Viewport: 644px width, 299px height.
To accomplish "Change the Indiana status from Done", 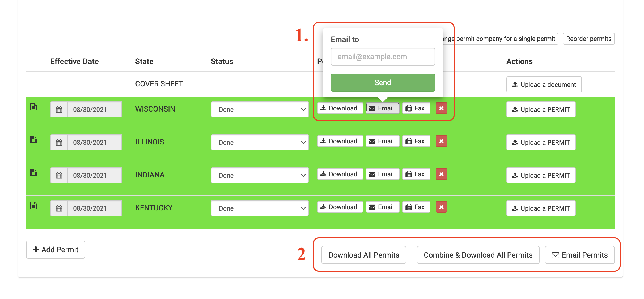I will click(x=260, y=175).
